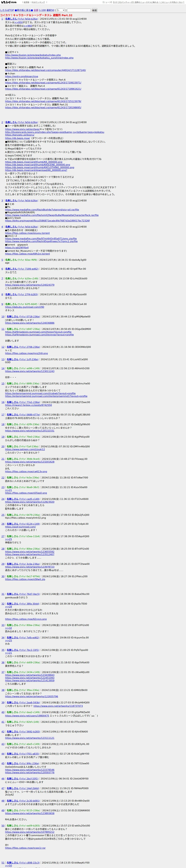Open the iriwan2.fanbox.cc post link
Viewport: 186px width, 868px height.
(x=28, y=405)
